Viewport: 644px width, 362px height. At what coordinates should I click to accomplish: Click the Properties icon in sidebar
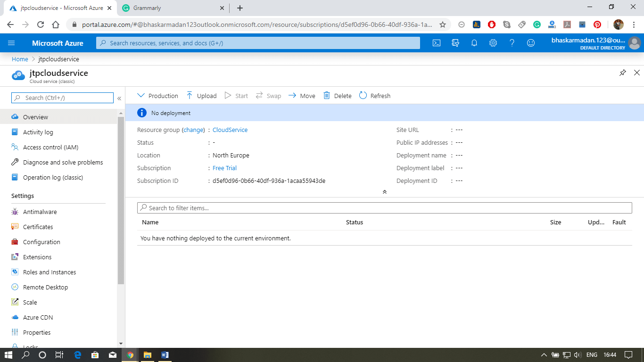point(15,332)
